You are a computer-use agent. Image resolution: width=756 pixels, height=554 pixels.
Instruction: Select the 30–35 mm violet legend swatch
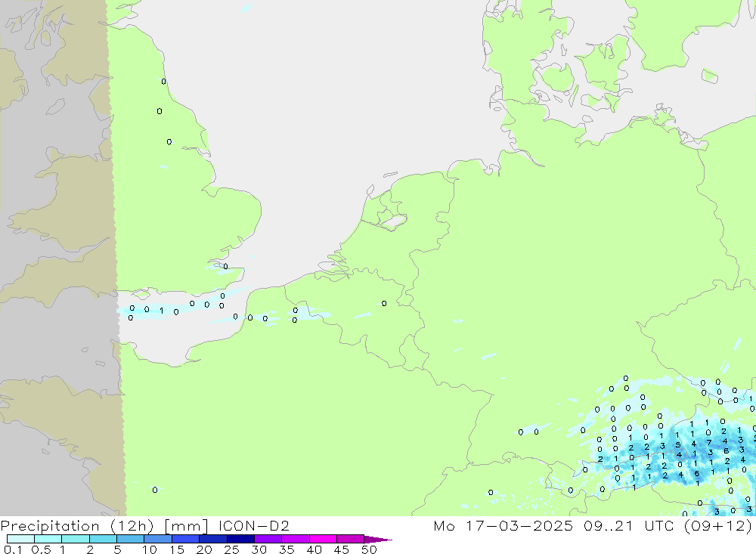(x=268, y=539)
